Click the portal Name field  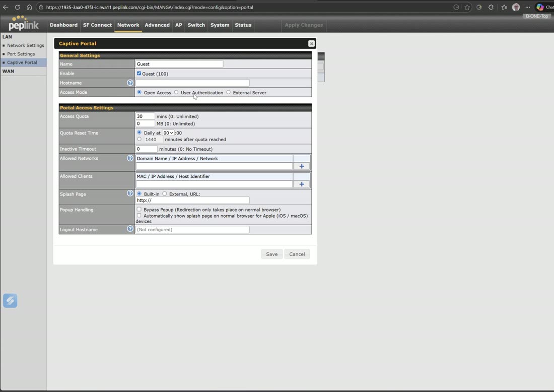(x=179, y=64)
